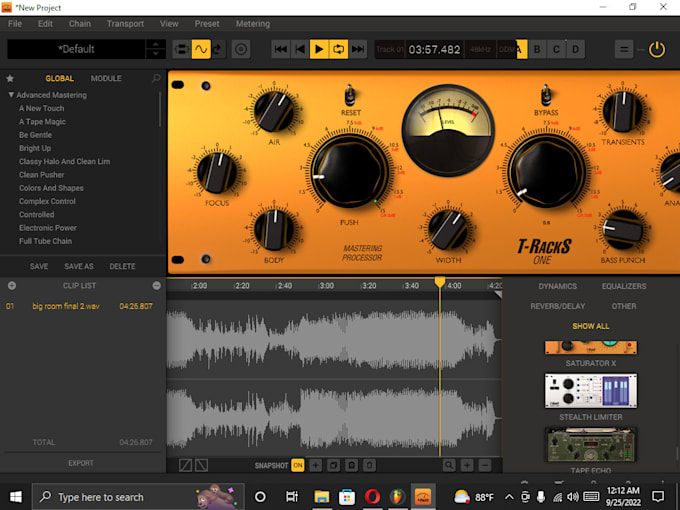The height and width of the screenshot is (510, 680).
Task: Flip the BYPASS toggle switch
Action: point(546,96)
